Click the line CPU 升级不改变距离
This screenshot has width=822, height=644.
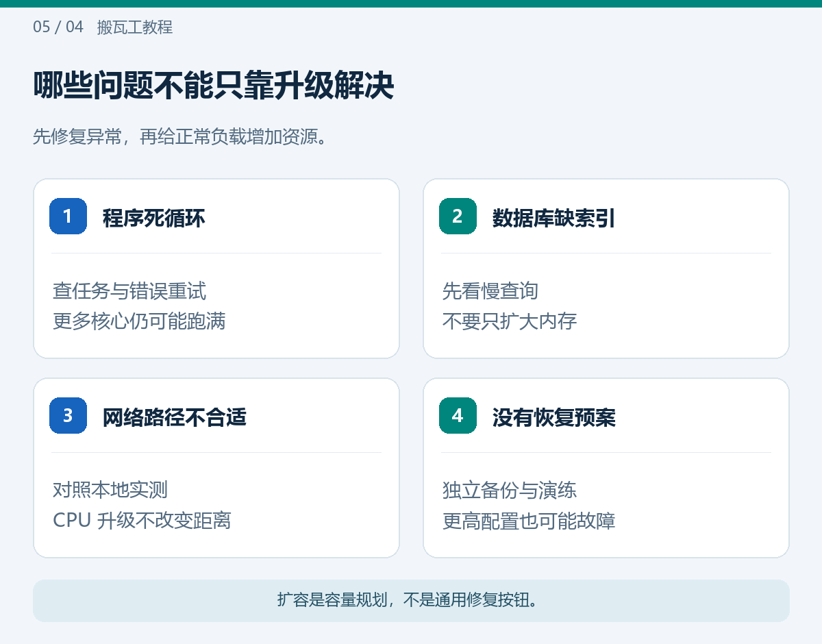(142, 520)
